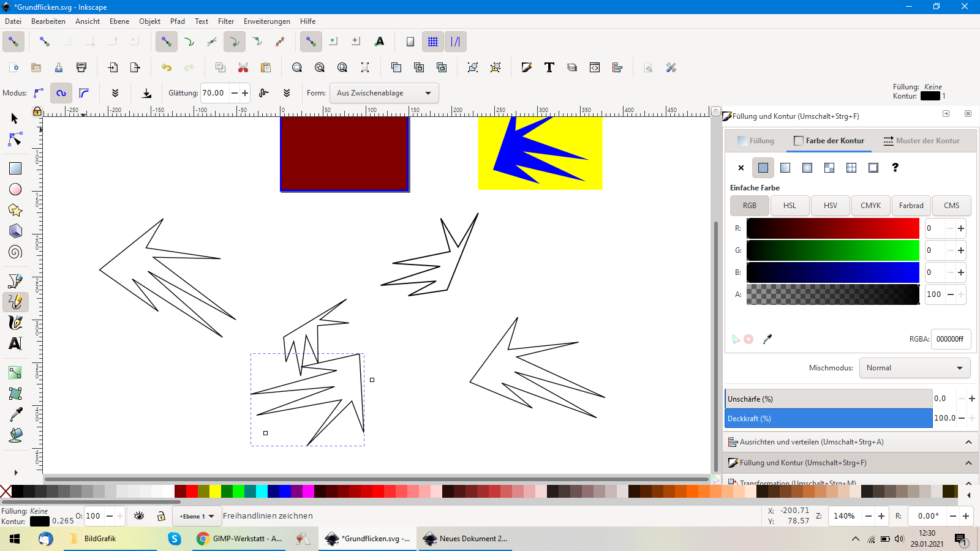Select the Calligraphy tool
980x551 pixels.
click(15, 323)
